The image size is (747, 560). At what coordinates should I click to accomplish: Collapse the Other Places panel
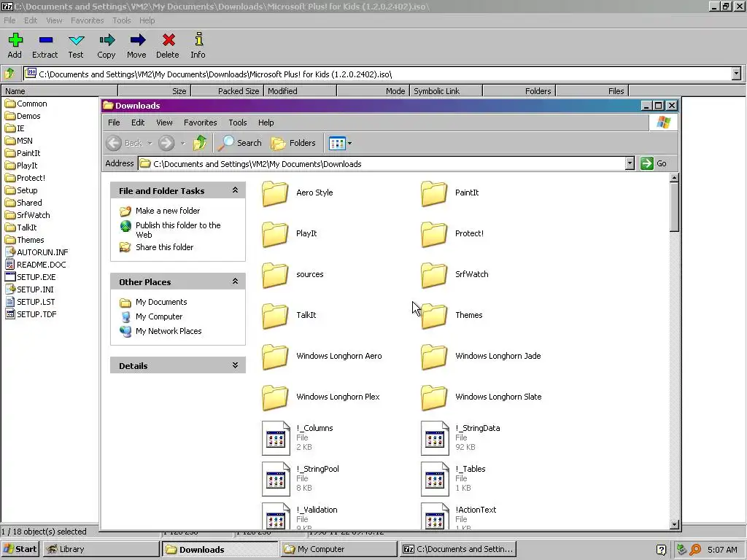[235, 281]
